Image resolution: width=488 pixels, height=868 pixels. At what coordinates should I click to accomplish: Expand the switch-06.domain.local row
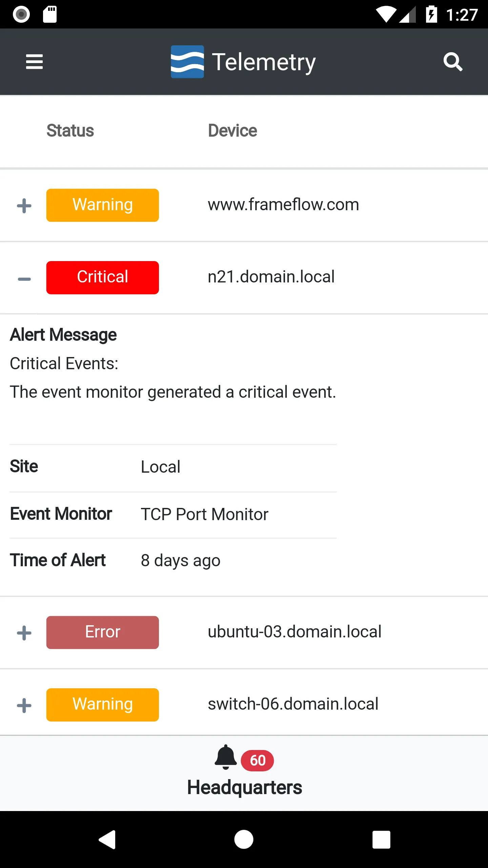pyautogui.click(x=24, y=706)
